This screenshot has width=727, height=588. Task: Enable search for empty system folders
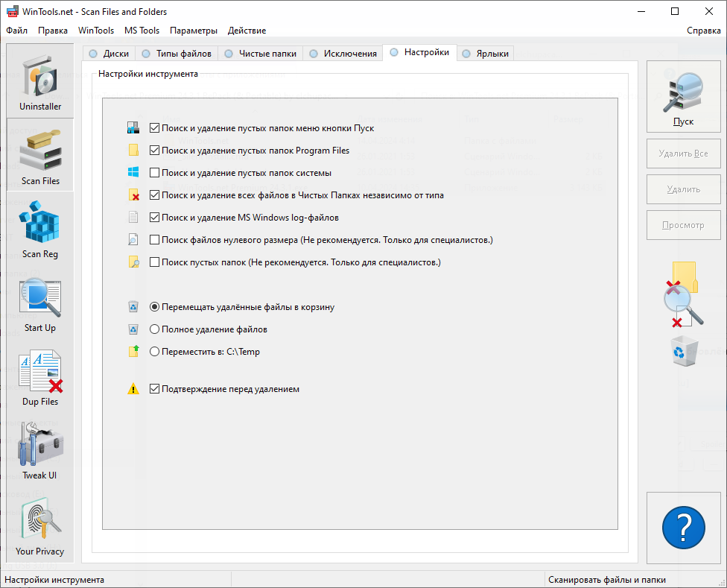click(x=155, y=173)
